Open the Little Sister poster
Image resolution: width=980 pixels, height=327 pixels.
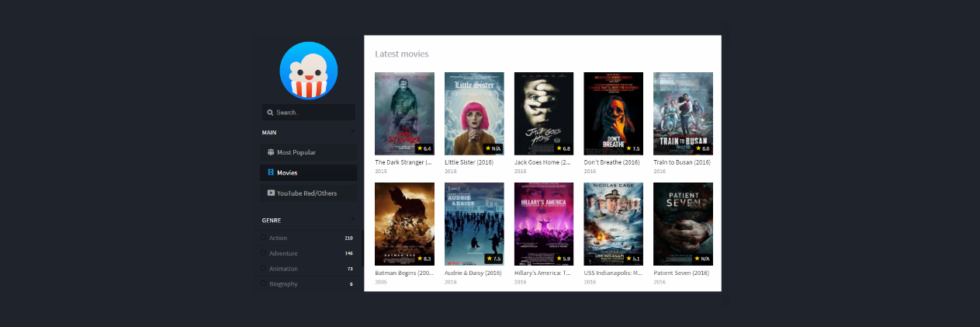click(474, 113)
